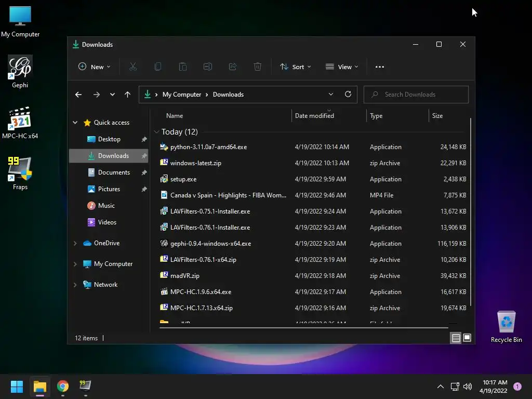Click the horizontal scrollbar under file list

[x=303, y=328]
